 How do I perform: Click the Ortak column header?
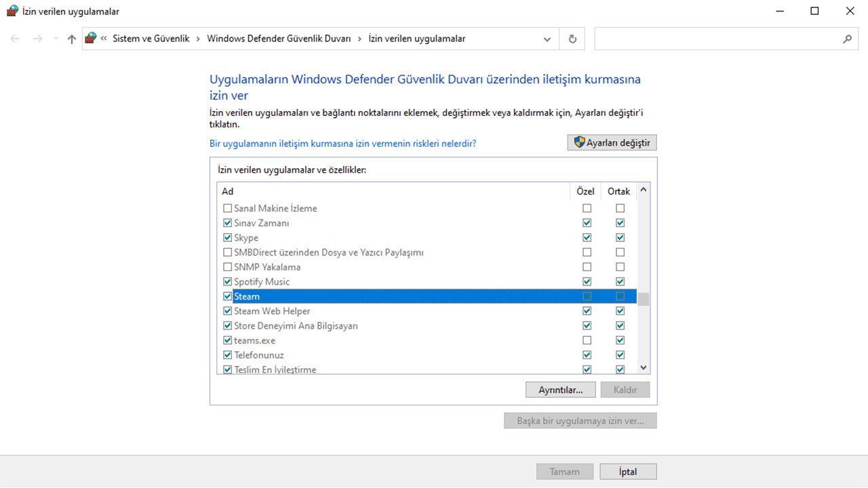pyautogui.click(x=618, y=192)
